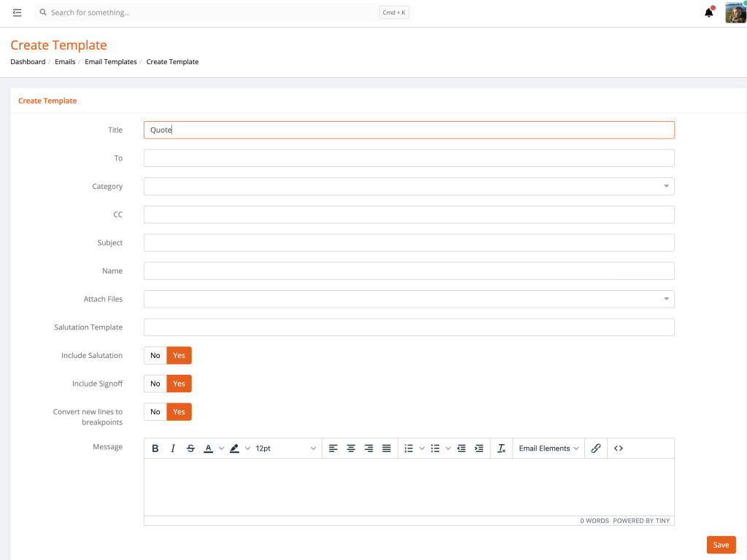This screenshot has height=560, width=747.
Task: Click the Save button
Action: click(721, 545)
